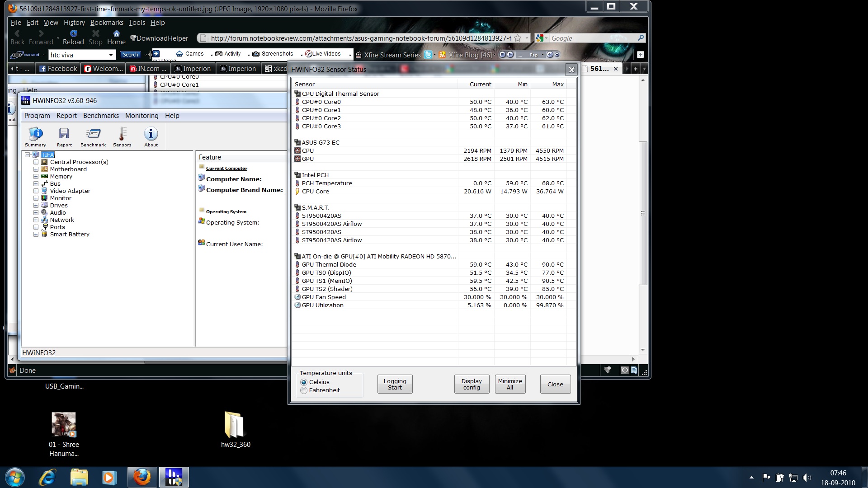The image size is (868, 488).
Task: Click Firefox vertical scrollbar thumb
Action: point(643,213)
